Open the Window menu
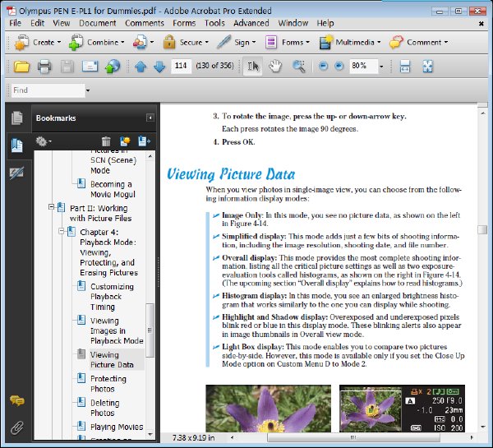Viewport: 493px width, 448px height. click(x=293, y=23)
